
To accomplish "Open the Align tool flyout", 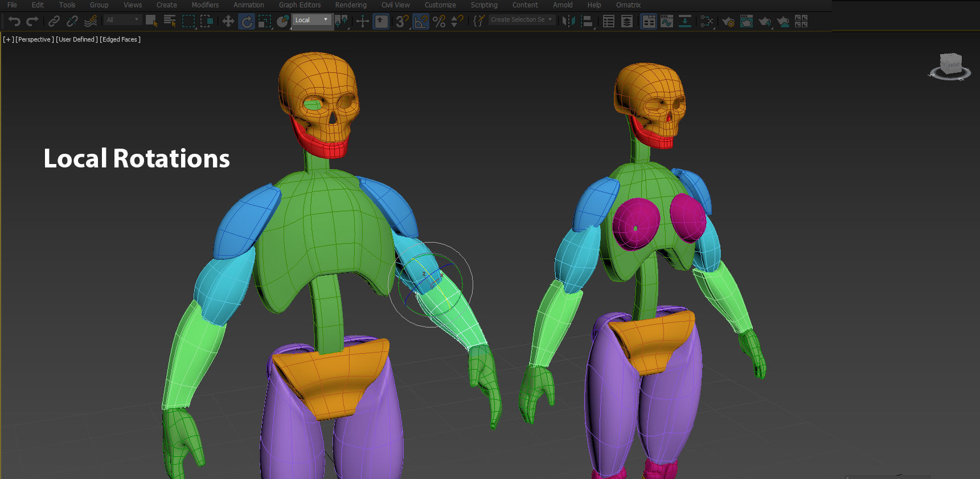I will point(587,21).
